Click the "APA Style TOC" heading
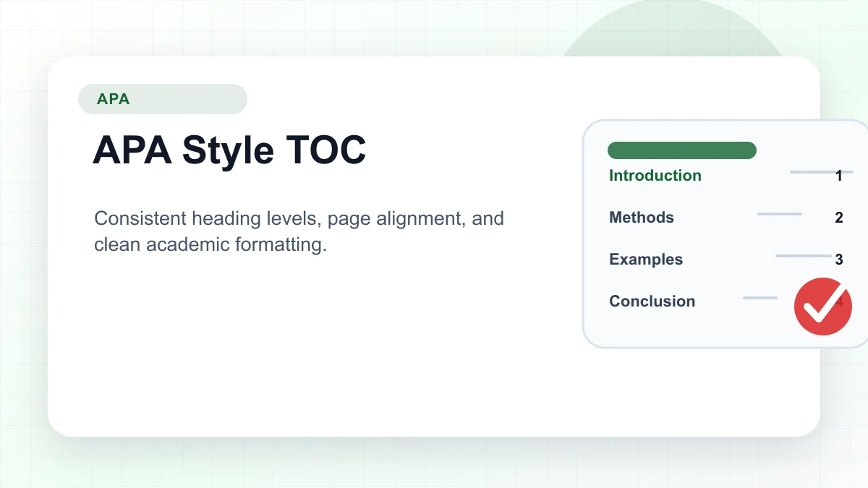This screenshot has width=868, height=488. click(x=229, y=150)
